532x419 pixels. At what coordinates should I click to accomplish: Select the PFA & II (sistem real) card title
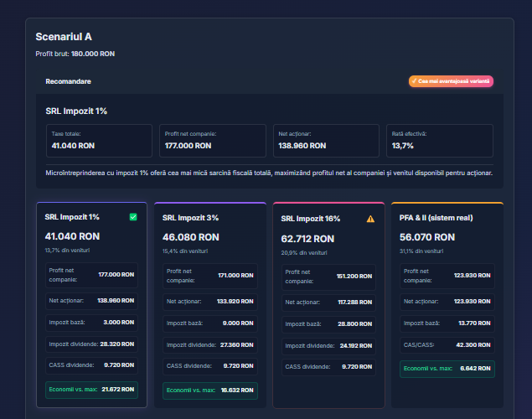pyautogui.click(x=435, y=218)
